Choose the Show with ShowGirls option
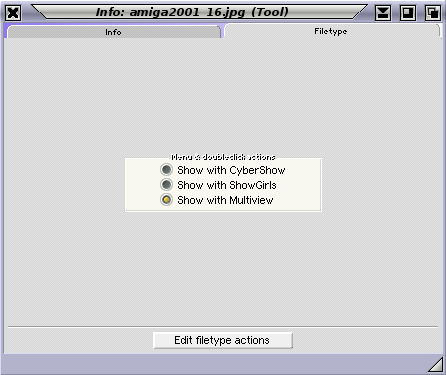The height and width of the screenshot is (375, 446). point(166,185)
